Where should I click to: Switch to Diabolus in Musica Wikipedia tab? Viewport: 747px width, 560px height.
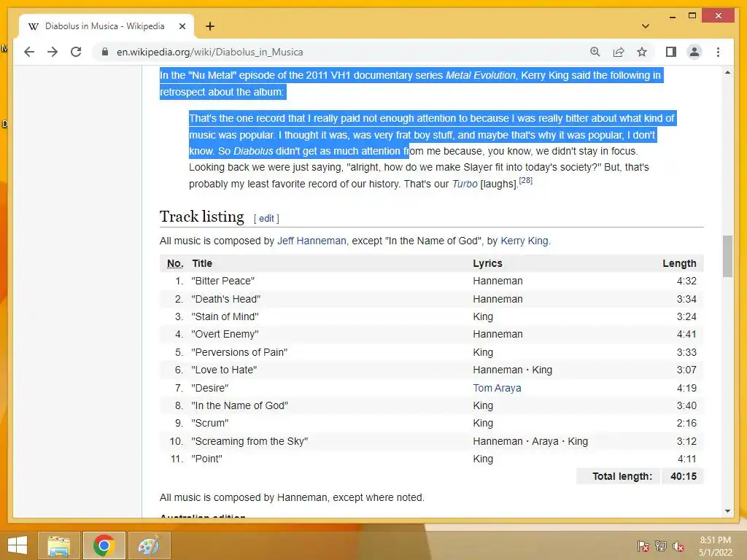(x=106, y=26)
